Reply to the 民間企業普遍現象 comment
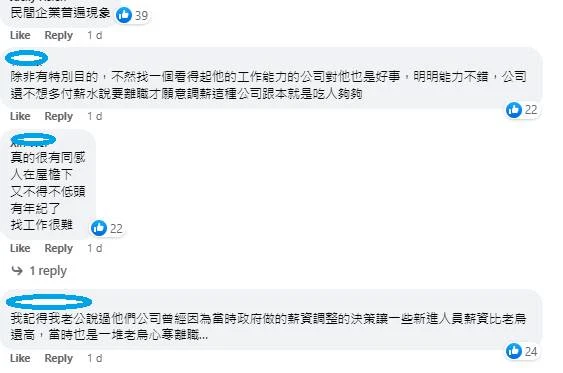Viewport: 563px width, 373px height. tap(59, 35)
